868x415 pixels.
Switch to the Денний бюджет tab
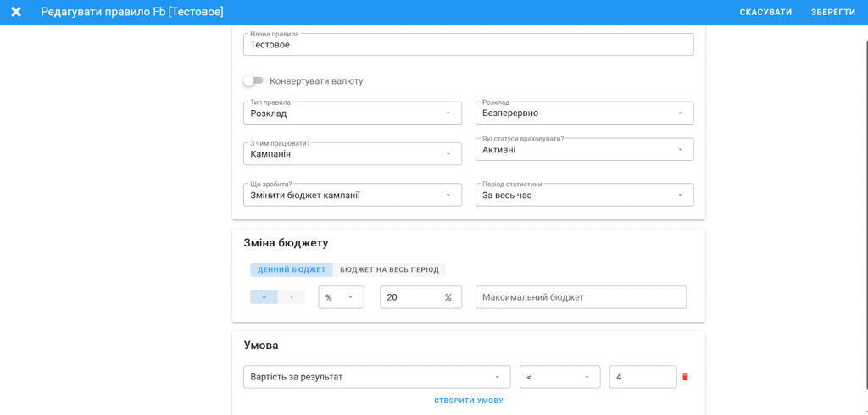click(x=292, y=270)
